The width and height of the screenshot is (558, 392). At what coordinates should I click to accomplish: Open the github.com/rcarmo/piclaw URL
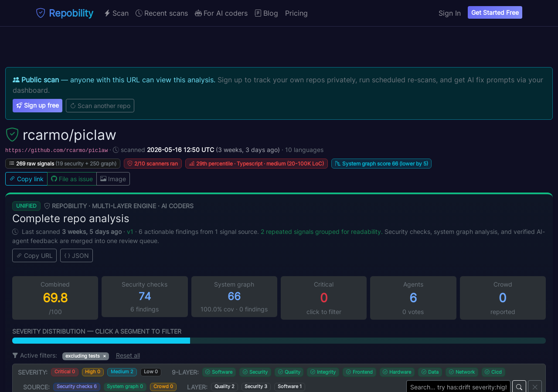pos(57,150)
